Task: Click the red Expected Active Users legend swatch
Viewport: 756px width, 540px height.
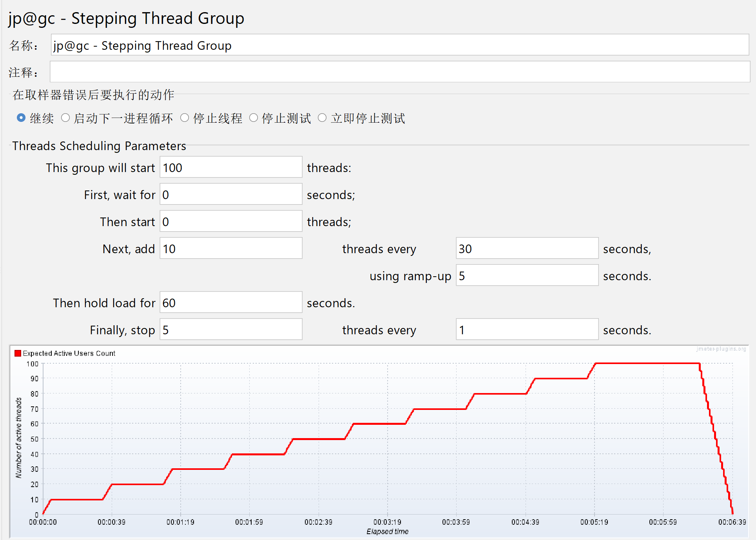Action: (x=18, y=353)
